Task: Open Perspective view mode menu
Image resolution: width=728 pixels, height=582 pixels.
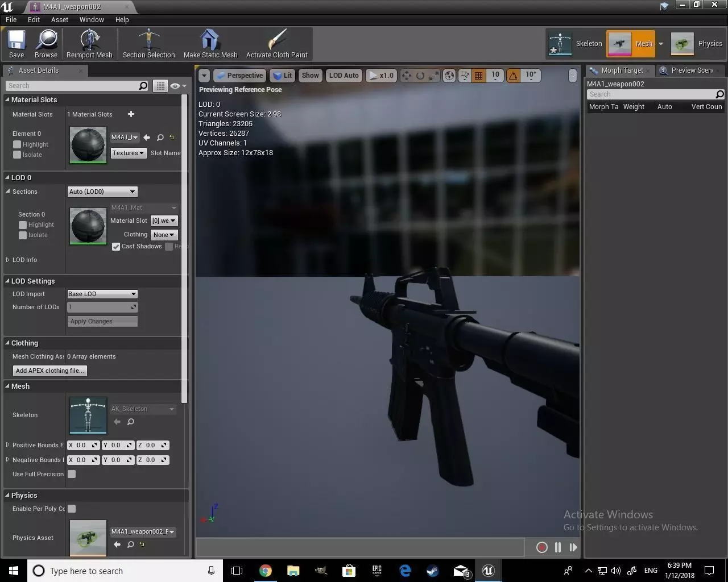Action: tap(239, 75)
